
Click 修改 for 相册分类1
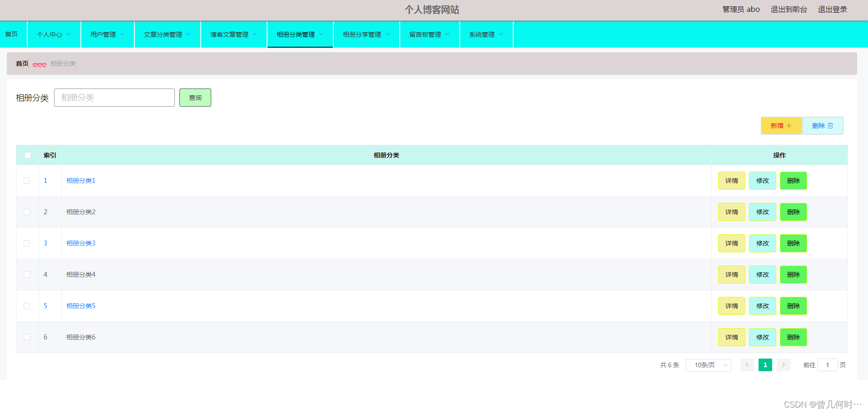click(763, 181)
